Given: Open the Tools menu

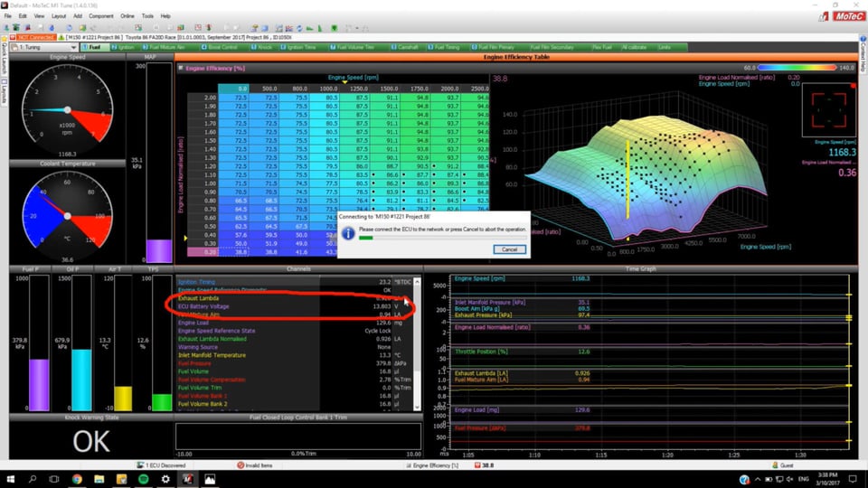Looking at the screenshot, I should pyautogui.click(x=147, y=16).
